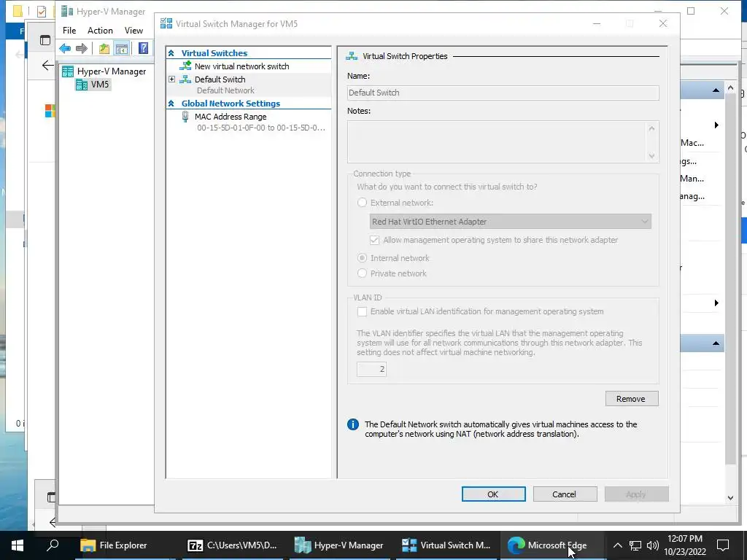Click the Hyper-V Manager window title icon
747x560 pixels.
[x=67, y=11]
